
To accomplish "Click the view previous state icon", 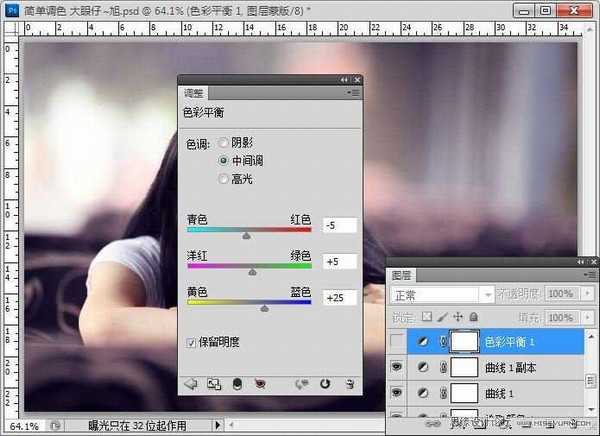I will click(301, 382).
